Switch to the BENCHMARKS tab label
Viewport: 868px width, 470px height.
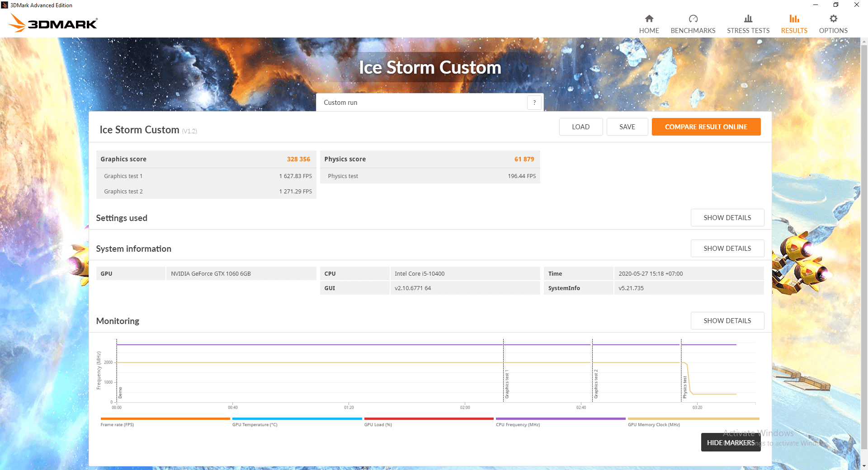coord(693,31)
